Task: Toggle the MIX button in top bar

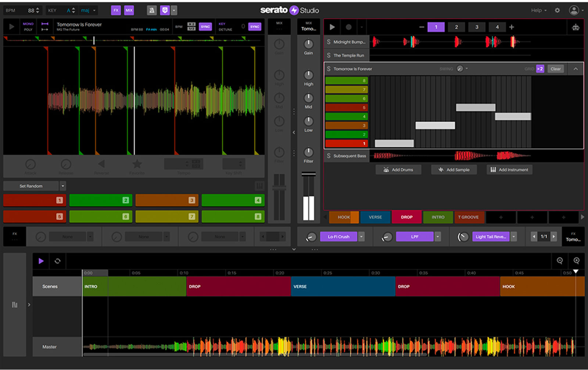Action: pos(129,10)
